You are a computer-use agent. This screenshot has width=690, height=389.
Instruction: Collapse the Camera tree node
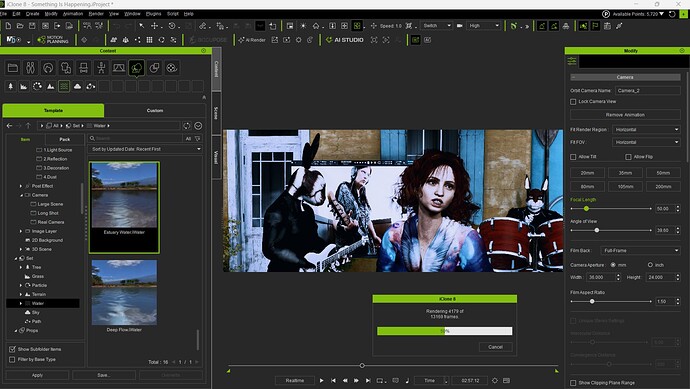pos(21,195)
